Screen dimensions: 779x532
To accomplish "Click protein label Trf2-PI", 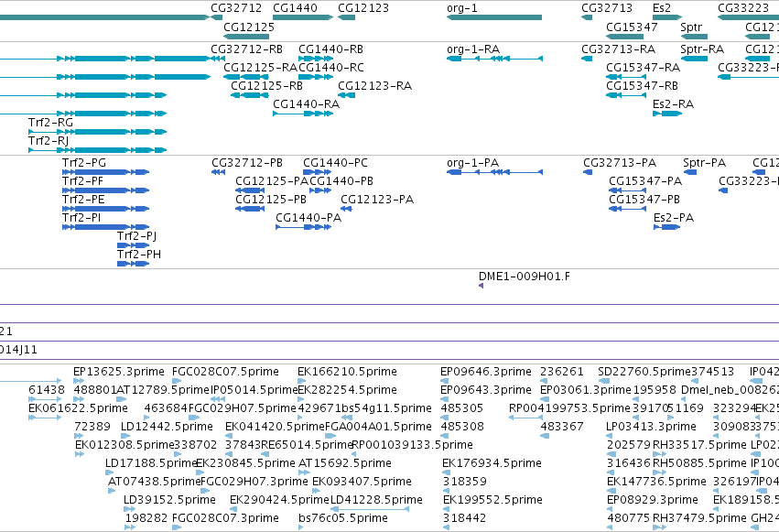I will (x=81, y=218).
